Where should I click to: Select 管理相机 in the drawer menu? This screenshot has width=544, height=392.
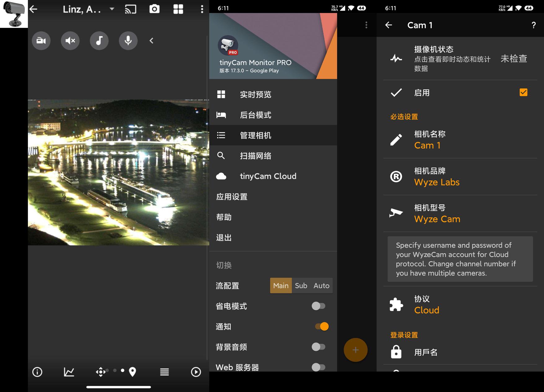273,135
